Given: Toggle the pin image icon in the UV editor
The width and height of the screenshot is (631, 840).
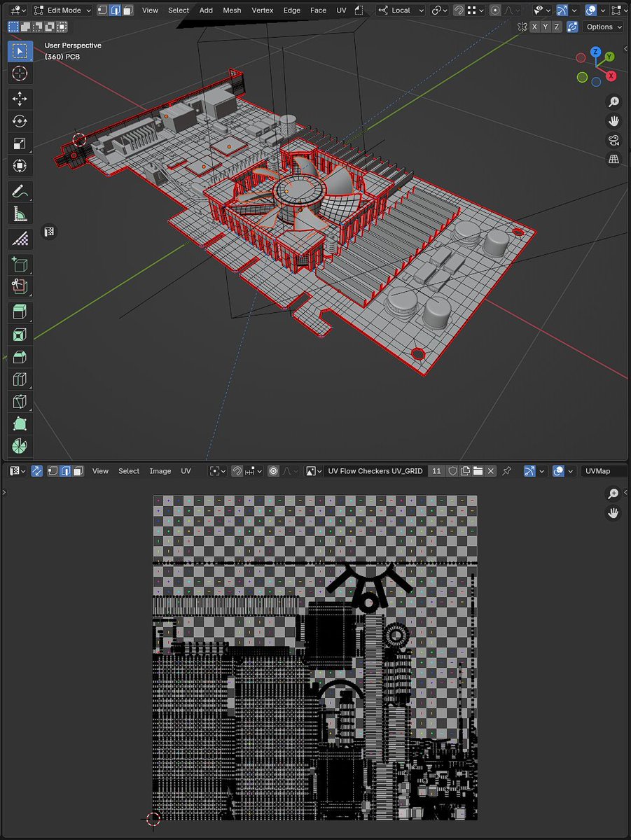Looking at the screenshot, I should 507,471.
